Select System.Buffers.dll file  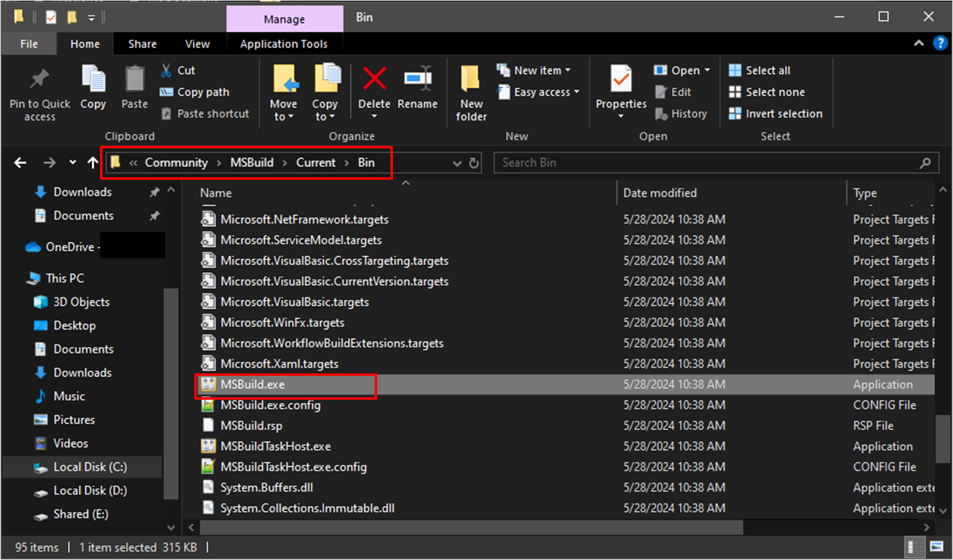pos(267,488)
